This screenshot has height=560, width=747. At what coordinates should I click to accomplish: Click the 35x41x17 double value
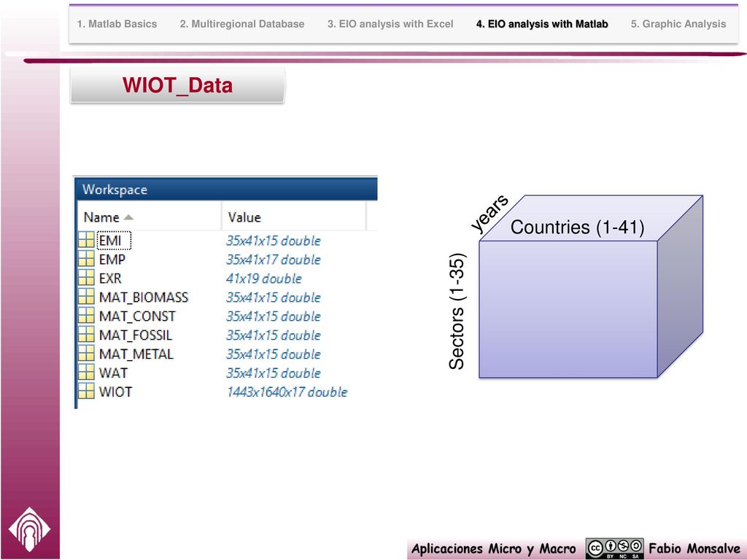tap(274, 260)
